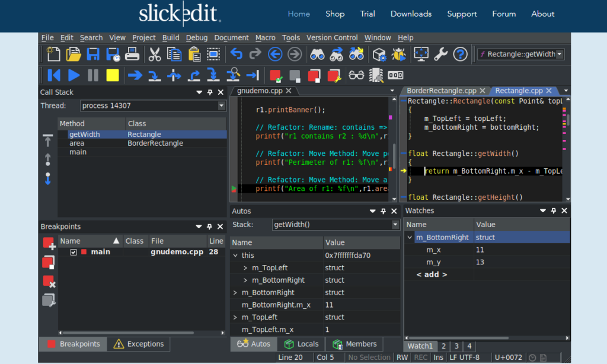The image size is (607, 364).
Task: Click the debugger Suspend pause icon
Action: click(93, 75)
